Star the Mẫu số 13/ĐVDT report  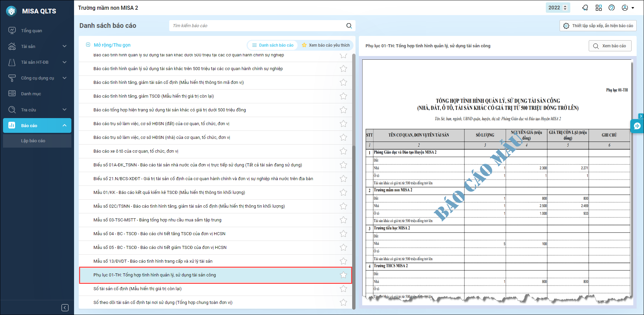pyautogui.click(x=343, y=261)
